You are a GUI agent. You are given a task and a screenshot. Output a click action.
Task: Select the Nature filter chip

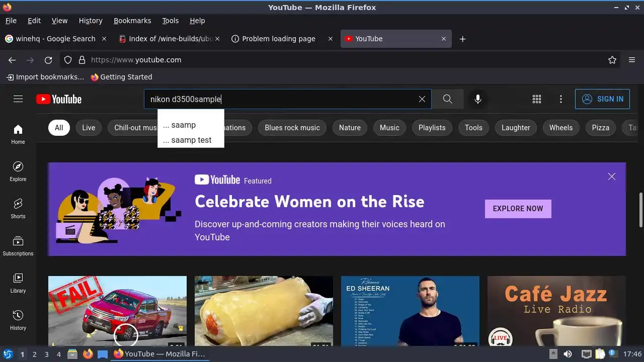tap(350, 128)
